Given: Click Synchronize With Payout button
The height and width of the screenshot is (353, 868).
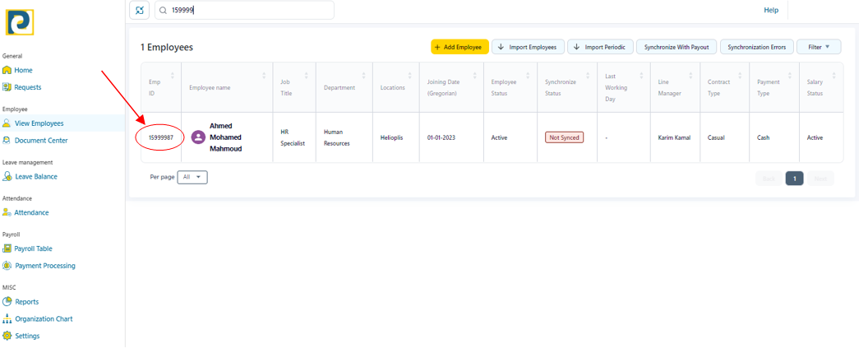Looking at the screenshot, I should pyautogui.click(x=676, y=47).
